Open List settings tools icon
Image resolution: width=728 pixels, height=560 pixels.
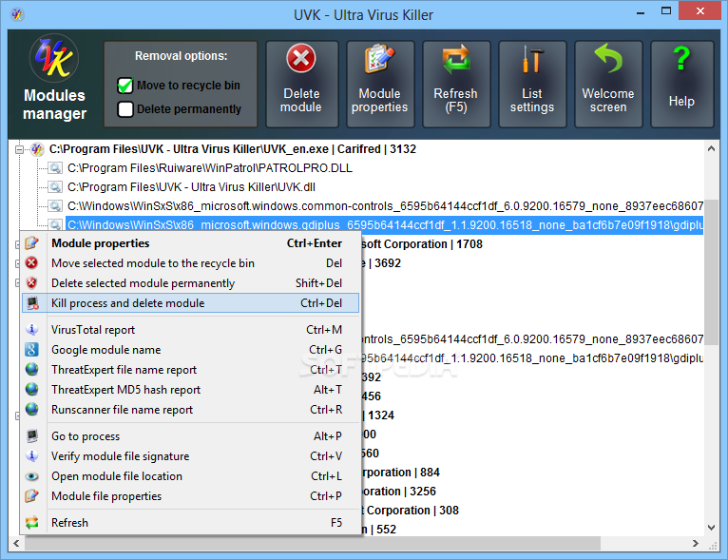point(530,59)
